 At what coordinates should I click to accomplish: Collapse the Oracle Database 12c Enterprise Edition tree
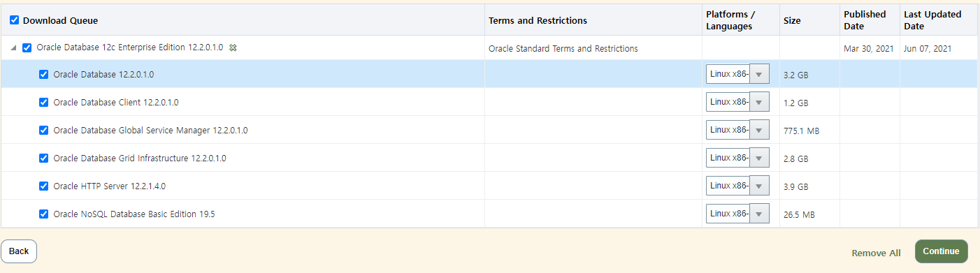[x=13, y=48]
